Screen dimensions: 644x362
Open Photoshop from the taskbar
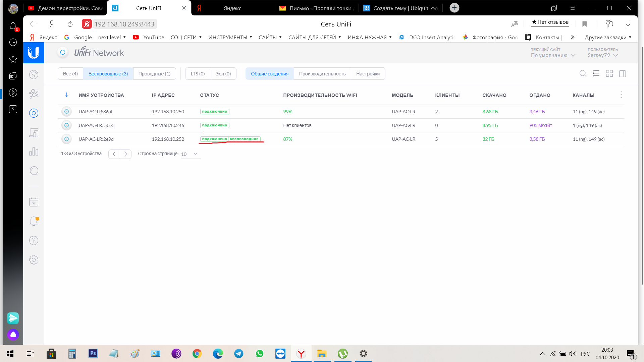(93, 353)
